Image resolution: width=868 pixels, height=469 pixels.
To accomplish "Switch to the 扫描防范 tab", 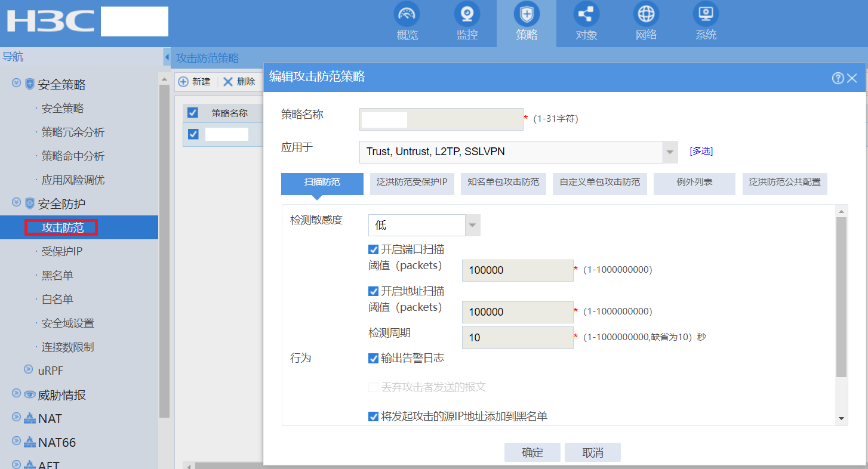I will [322, 184].
